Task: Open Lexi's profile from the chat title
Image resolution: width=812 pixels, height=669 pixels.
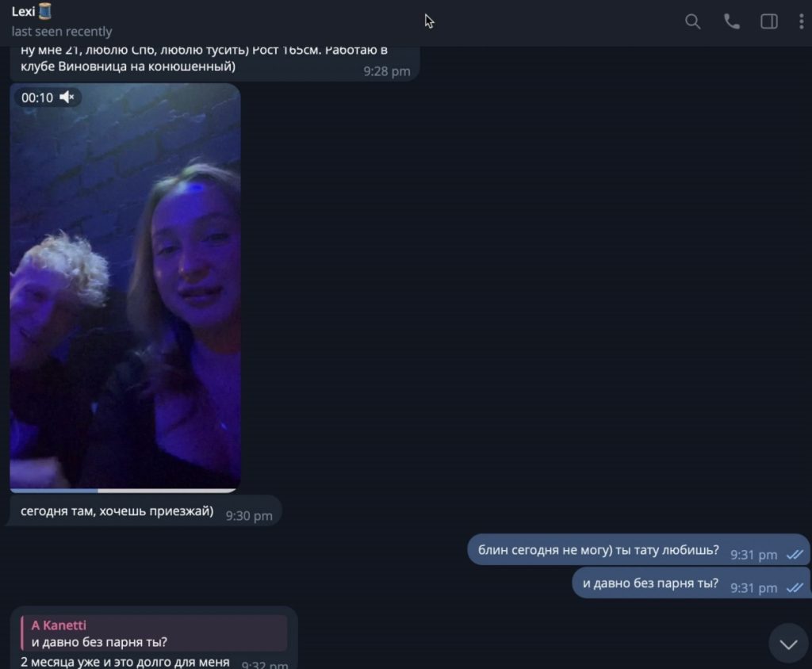Action: [24, 11]
